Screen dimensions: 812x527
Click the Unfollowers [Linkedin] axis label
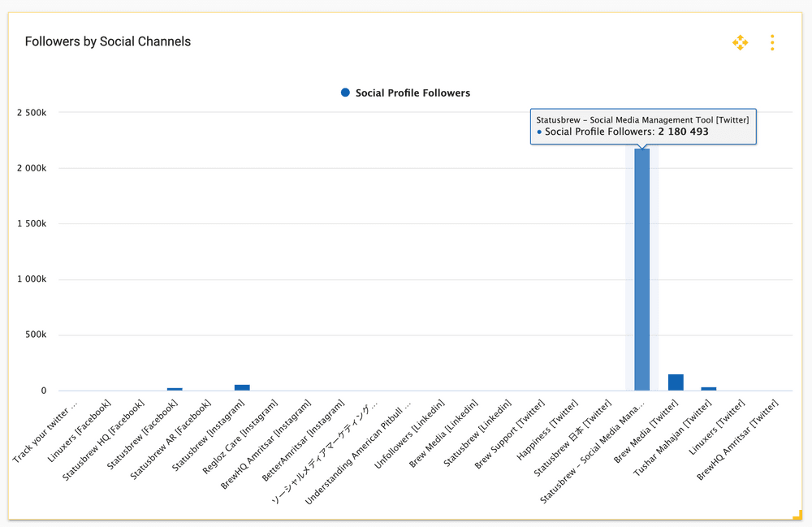click(410, 434)
